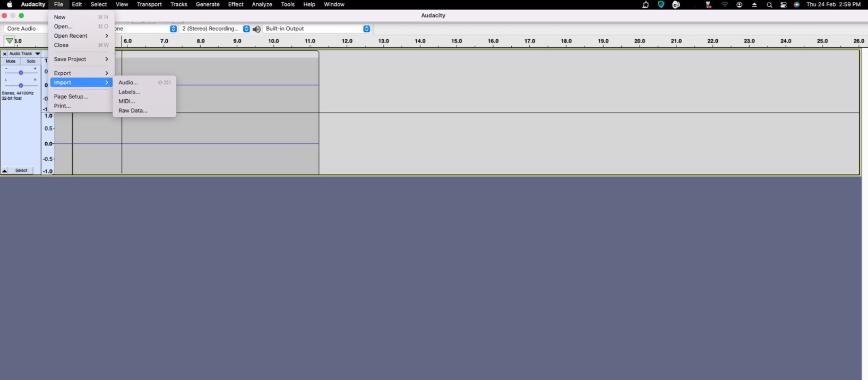The image size is (868, 380).
Task: Click the speaker playback device icon
Action: [257, 29]
